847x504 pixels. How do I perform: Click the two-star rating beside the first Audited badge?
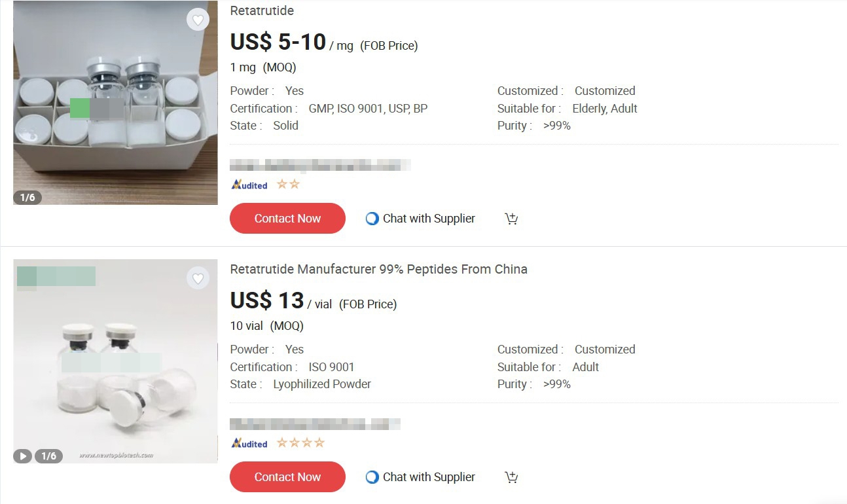click(288, 184)
